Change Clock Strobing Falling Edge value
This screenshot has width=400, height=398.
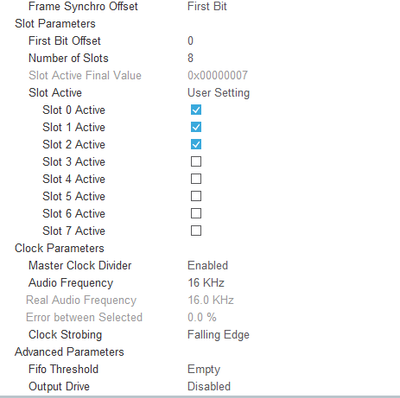(x=218, y=335)
